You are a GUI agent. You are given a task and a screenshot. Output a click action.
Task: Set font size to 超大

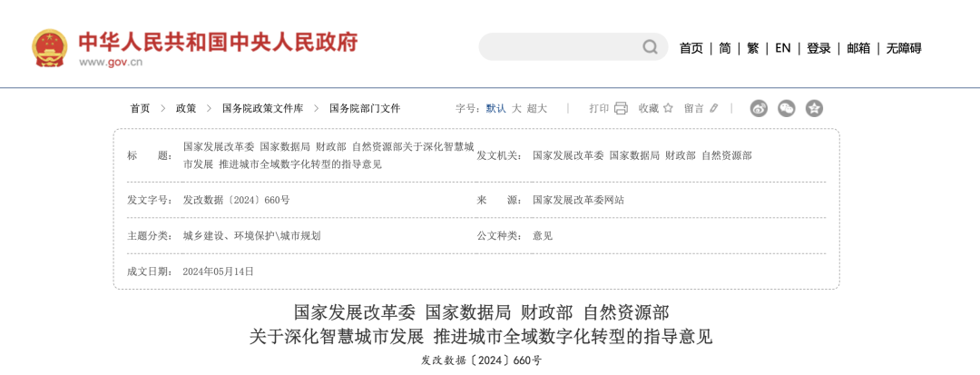click(537, 108)
